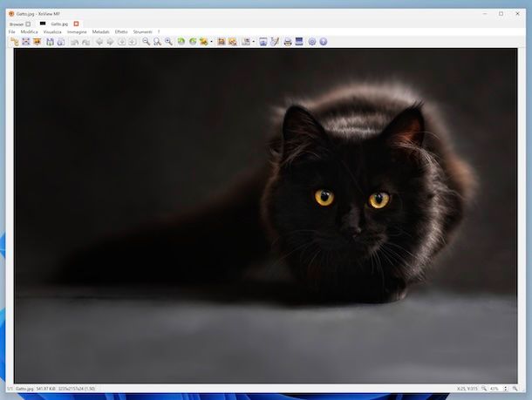Click the 1/1 file counter in status bar
The height and width of the screenshot is (400, 532).
10,389
